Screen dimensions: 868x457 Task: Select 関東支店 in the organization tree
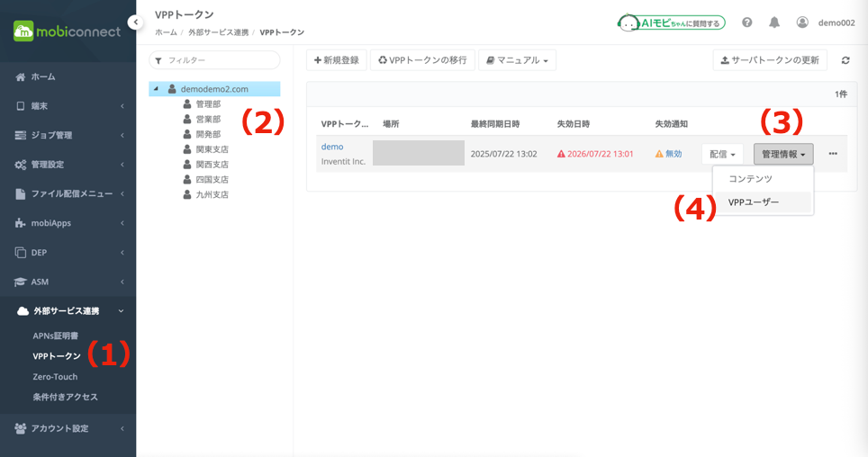point(212,149)
